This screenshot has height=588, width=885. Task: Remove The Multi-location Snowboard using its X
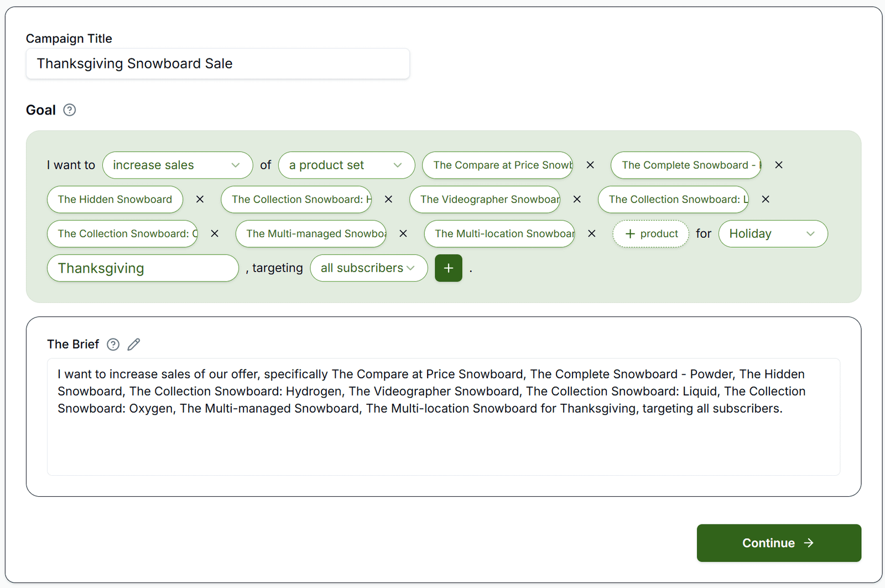click(x=592, y=234)
